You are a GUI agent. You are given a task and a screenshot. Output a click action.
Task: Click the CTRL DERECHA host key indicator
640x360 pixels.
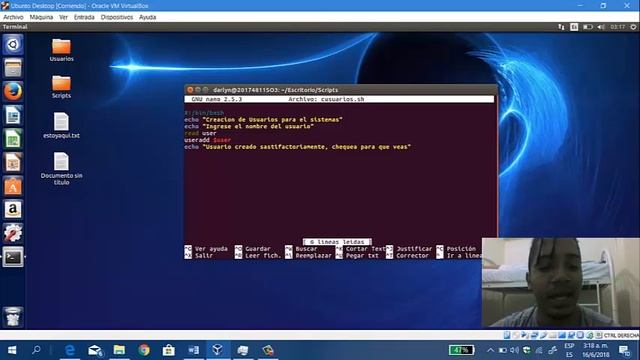pos(621,335)
